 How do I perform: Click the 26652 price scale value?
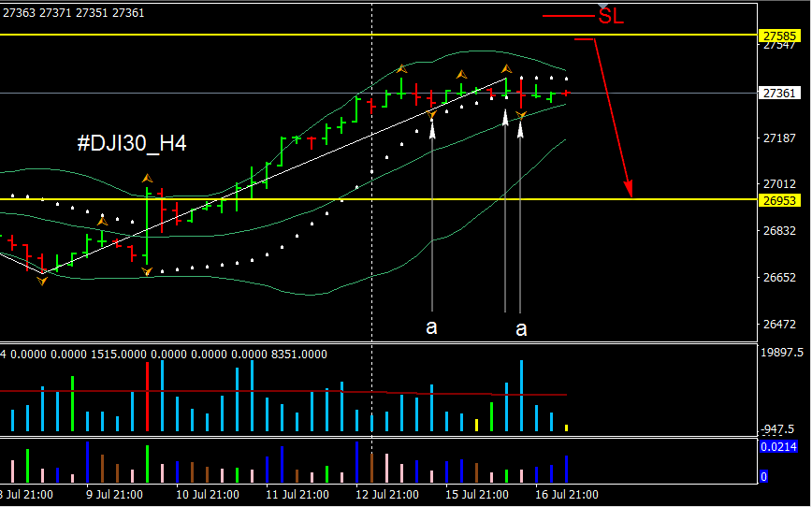(779, 278)
